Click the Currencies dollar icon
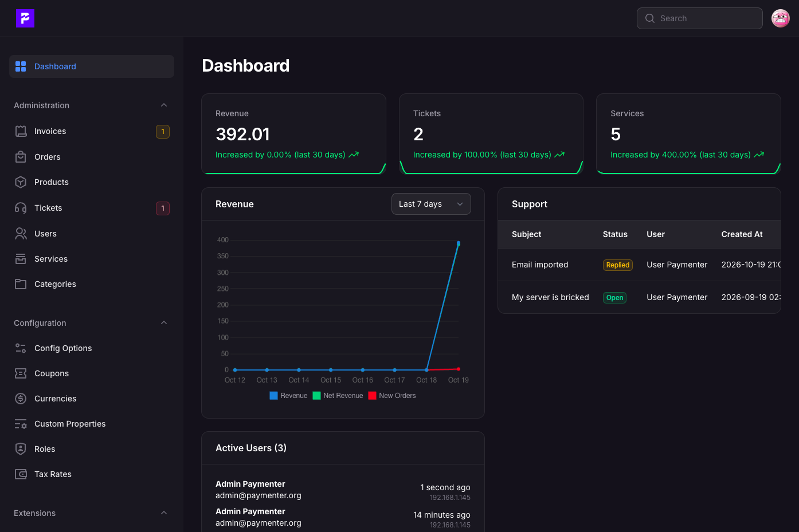 coord(21,399)
